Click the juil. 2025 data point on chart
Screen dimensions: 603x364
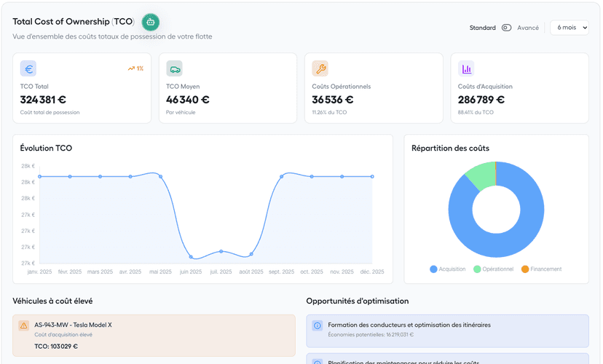click(221, 251)
